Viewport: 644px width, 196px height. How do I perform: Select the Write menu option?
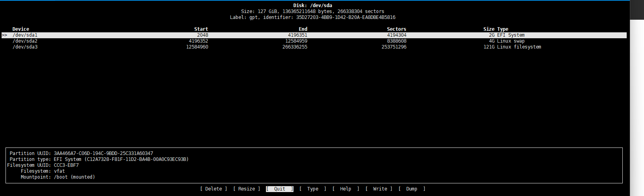pyautogui.click(x=379, y=189)
